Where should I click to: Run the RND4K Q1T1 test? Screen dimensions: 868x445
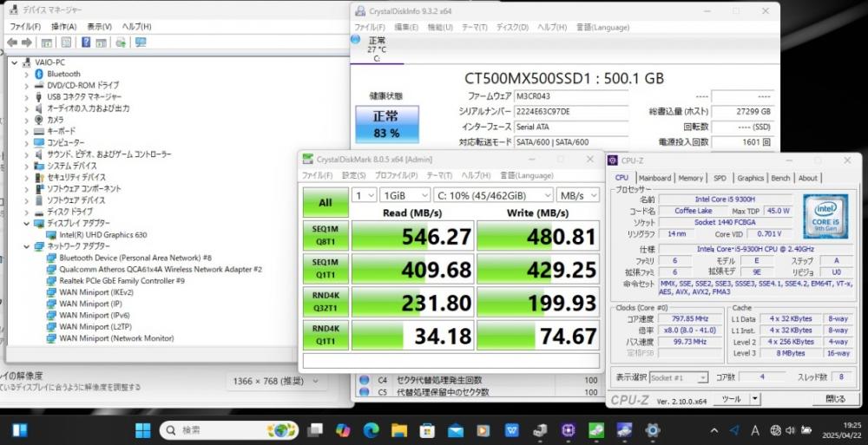pyautogui.click(x=325, y=335)
